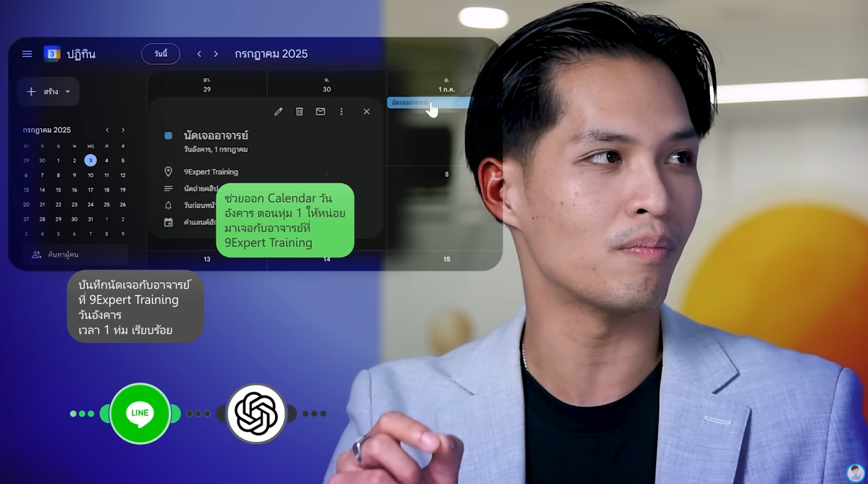Select the blue event color square
This screenshot has height=484, width=868.
[x=167, y=135]
